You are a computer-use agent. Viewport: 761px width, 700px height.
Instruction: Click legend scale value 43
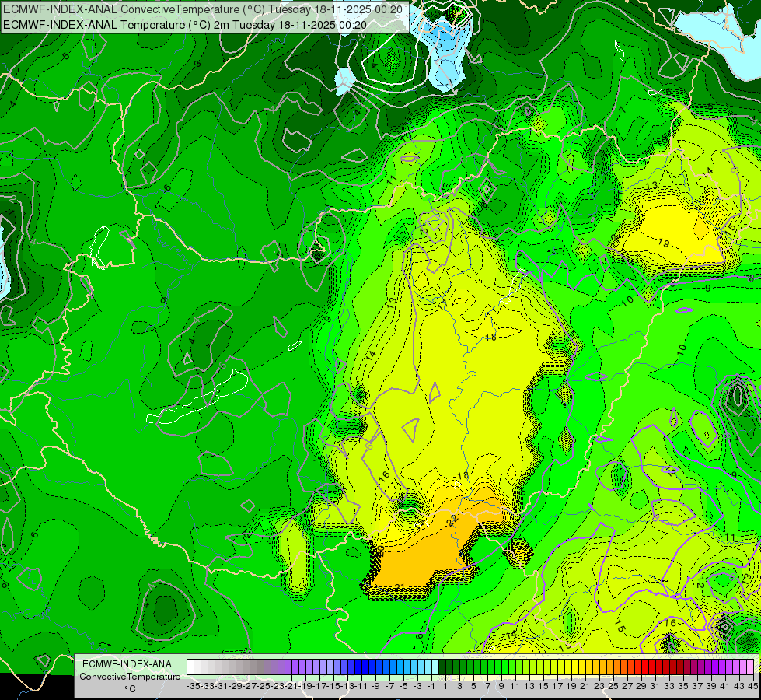click(739, 686)
